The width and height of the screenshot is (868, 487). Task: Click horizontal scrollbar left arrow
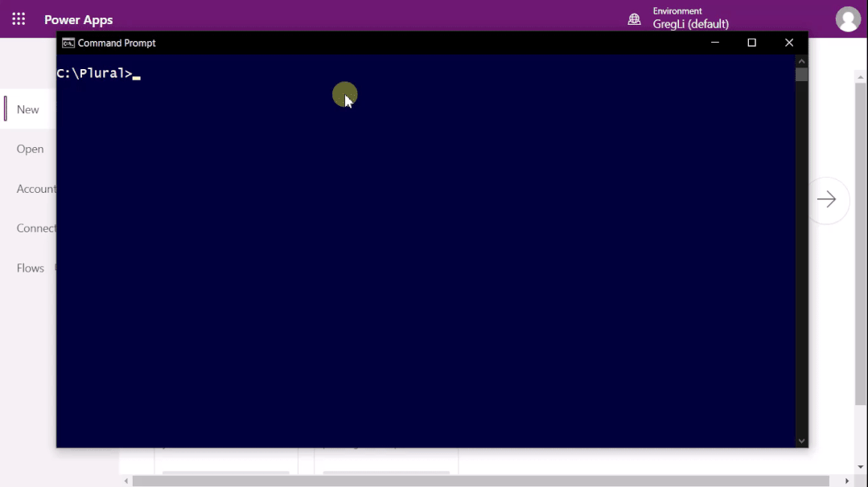pyautogui.click(x=126, y=481)
